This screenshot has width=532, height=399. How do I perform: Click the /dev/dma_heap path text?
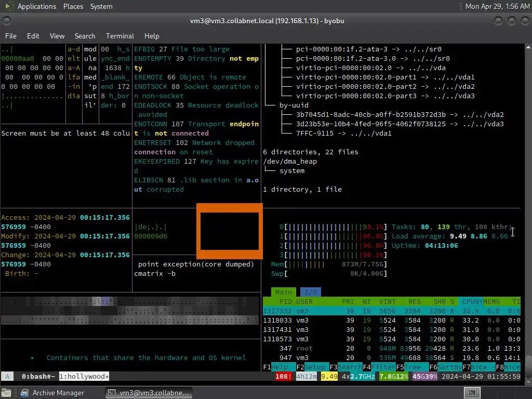290,162
